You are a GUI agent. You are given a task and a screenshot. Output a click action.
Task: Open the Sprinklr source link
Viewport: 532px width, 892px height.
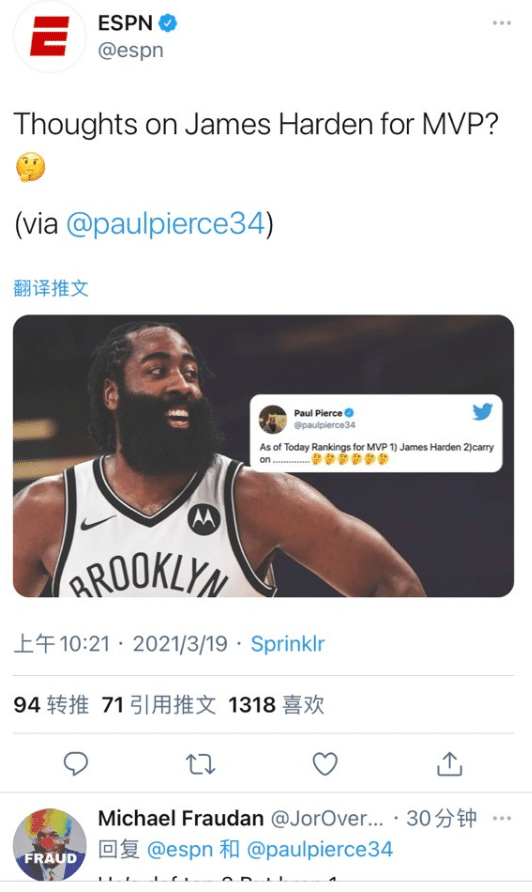coord(287,644)
